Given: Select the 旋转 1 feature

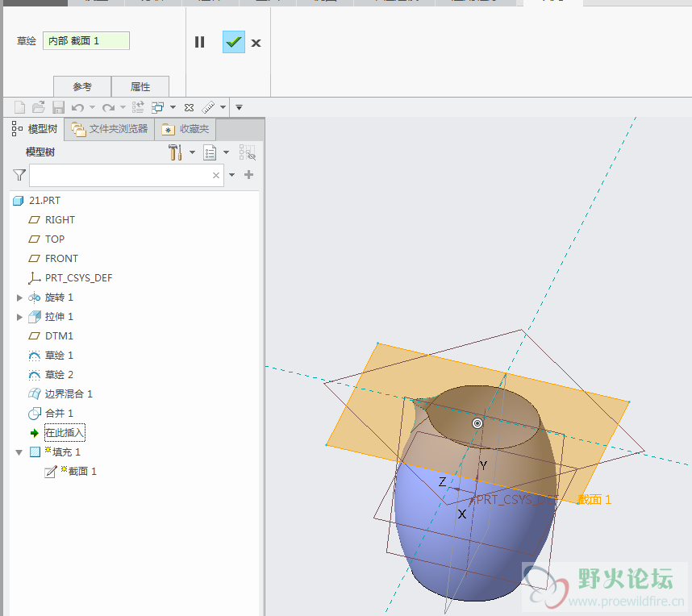Looking at the screenshot, I should (59, 298).
